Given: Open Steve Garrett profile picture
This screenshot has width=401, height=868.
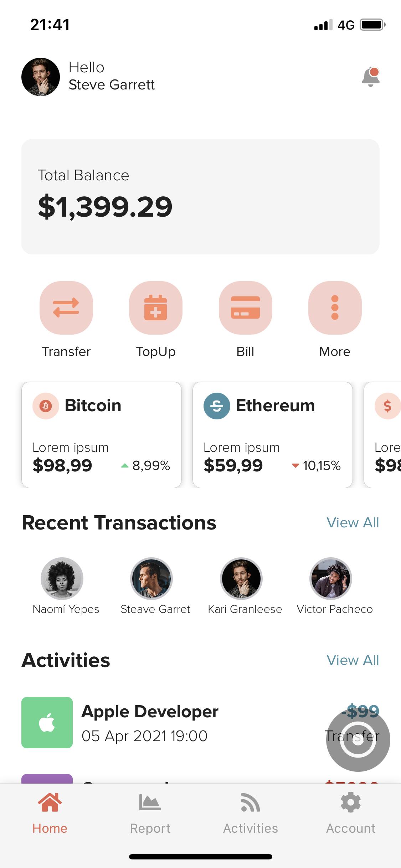Looking at the screenshot, I should point(41,77).
